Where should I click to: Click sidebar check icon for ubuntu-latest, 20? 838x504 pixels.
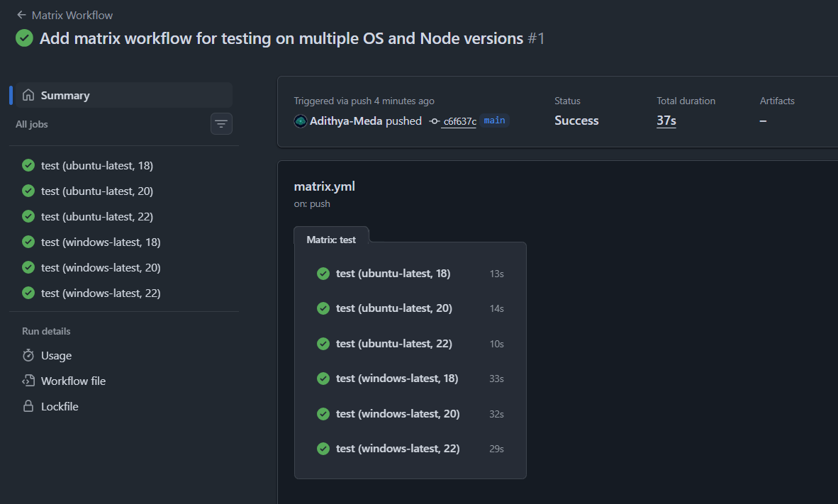click(28, 191)
